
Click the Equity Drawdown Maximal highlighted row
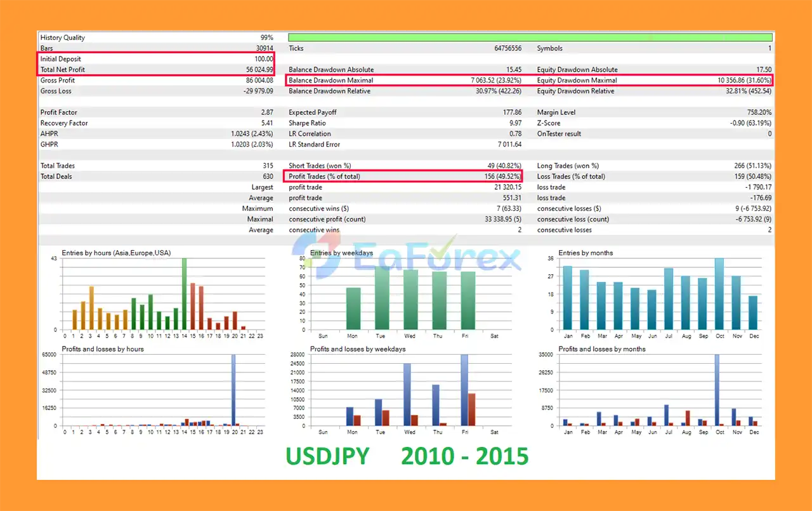(653, 81)
